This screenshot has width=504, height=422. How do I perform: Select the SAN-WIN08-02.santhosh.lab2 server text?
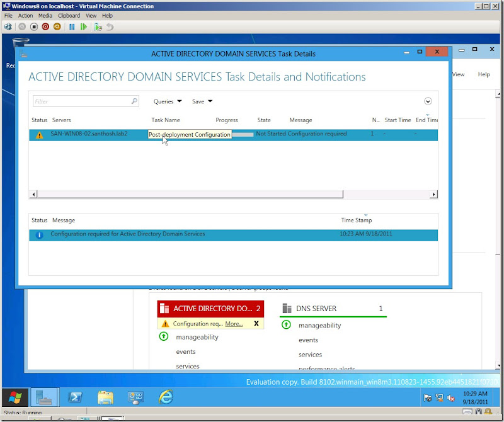[x=89, y=134]
